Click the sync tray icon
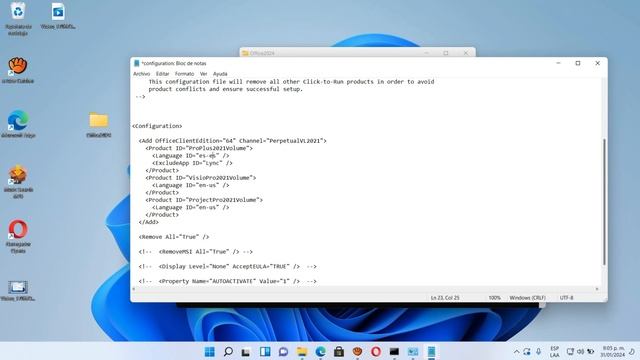This screenshot has height=360, width=640. [527, 351]
